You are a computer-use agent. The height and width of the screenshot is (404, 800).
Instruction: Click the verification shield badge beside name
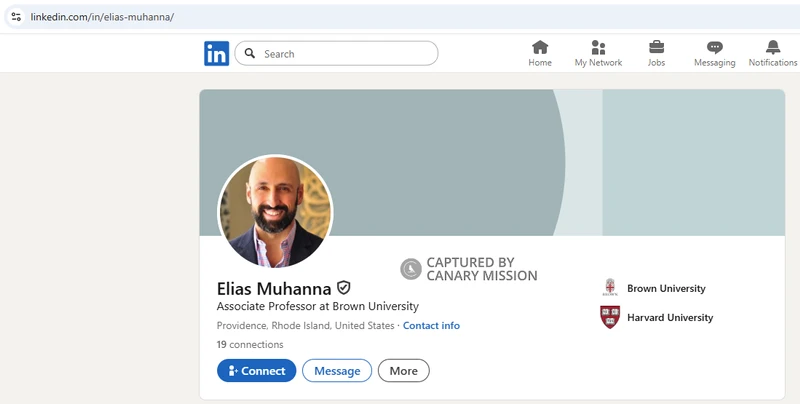pos(344,288)
